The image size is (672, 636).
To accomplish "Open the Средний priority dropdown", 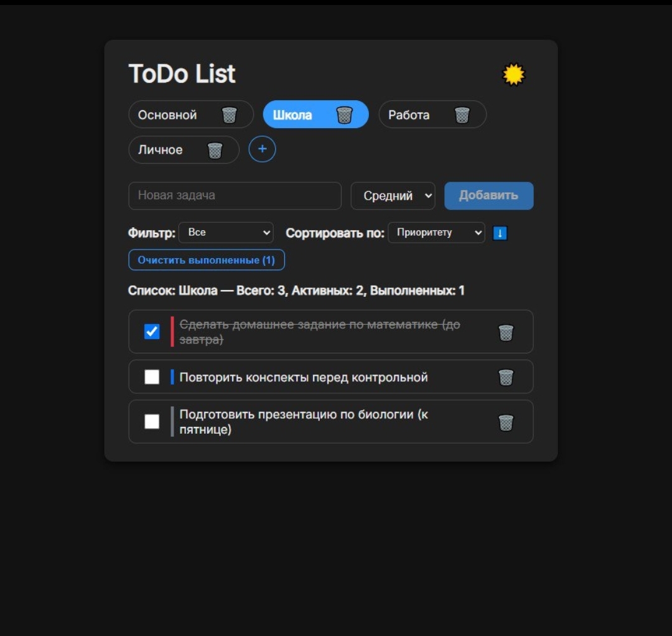I will click(x=393, y=196).
